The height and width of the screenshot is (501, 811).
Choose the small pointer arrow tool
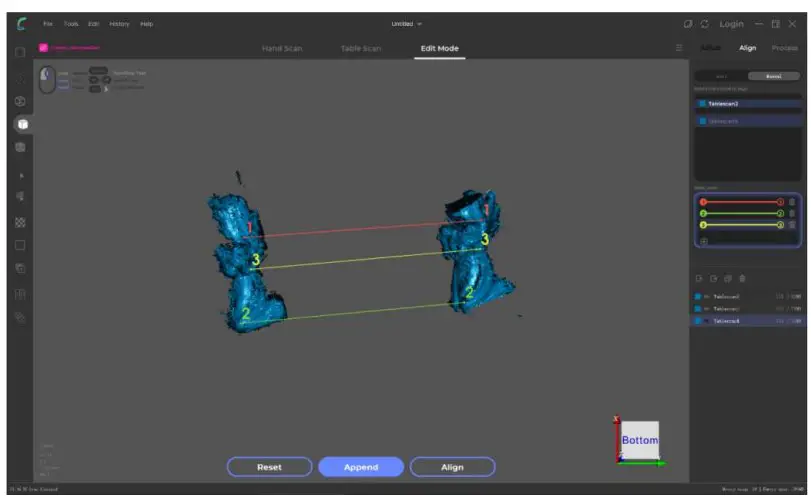click(x=21, y=176)
